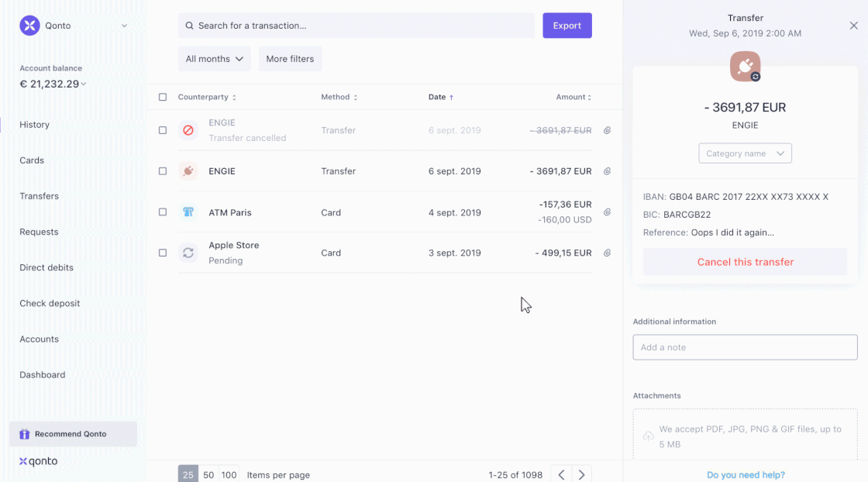Expand the account balance dropdown
Image resolution: width=868 pixels, height=482 pixels.
coord(84,84)
